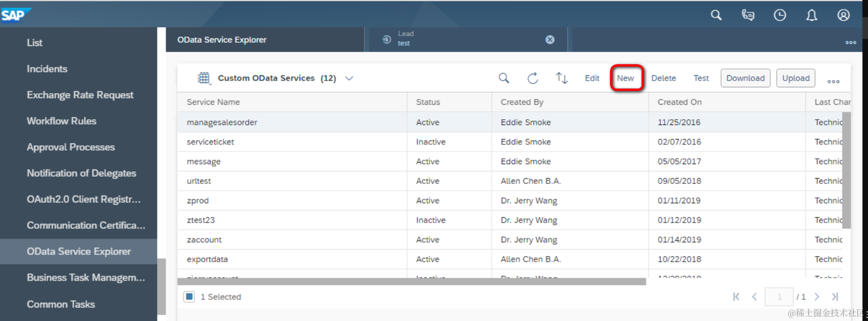Open List in the sidebar
868x321 pixels.
pyautogui.click(x=35, y=42)
